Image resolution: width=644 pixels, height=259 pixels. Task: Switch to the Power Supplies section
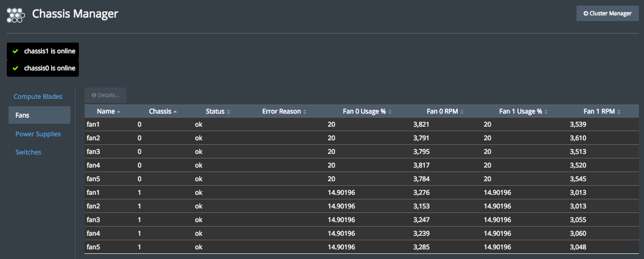click(x=38, y=134)
